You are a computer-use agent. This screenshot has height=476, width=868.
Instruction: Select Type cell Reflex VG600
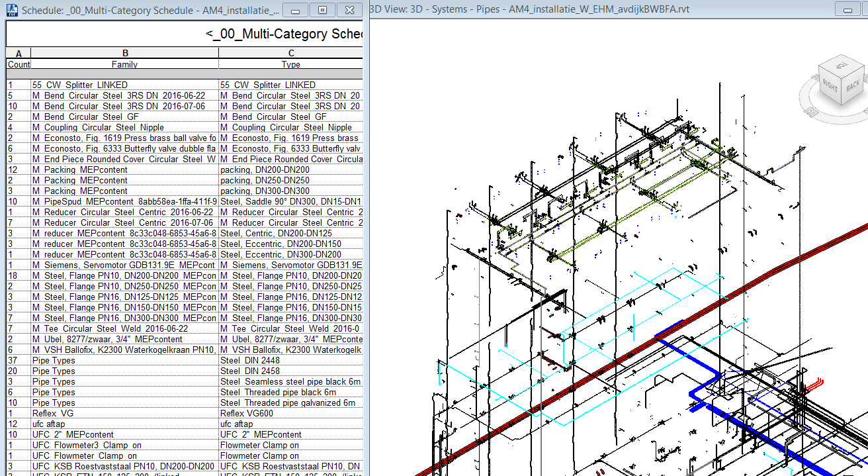click(291, 413)
